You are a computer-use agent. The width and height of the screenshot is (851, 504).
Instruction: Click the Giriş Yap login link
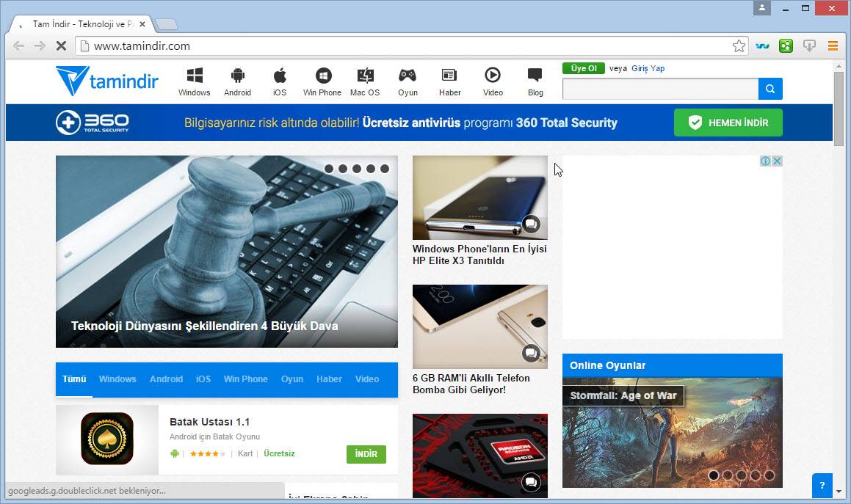coord(648,68)
